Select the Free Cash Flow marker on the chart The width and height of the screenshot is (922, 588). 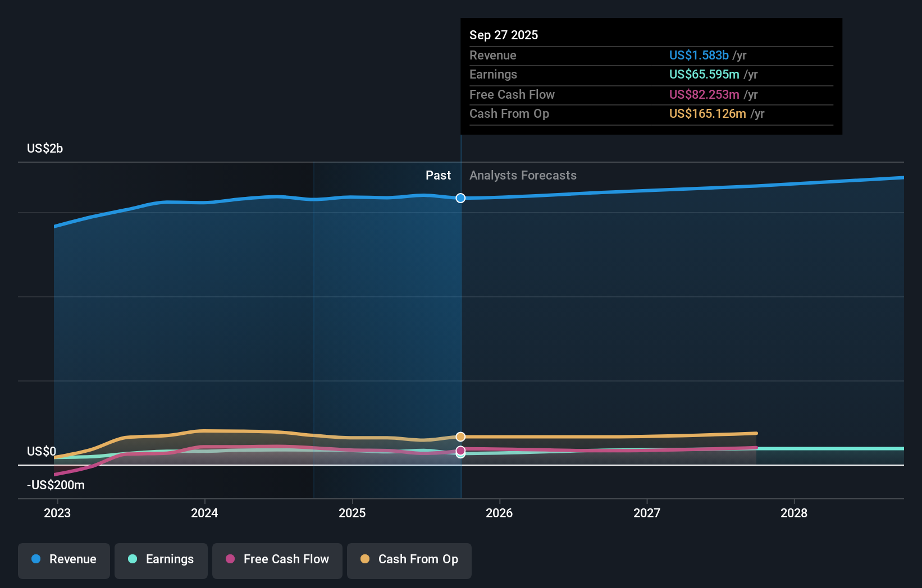[460, 451]
